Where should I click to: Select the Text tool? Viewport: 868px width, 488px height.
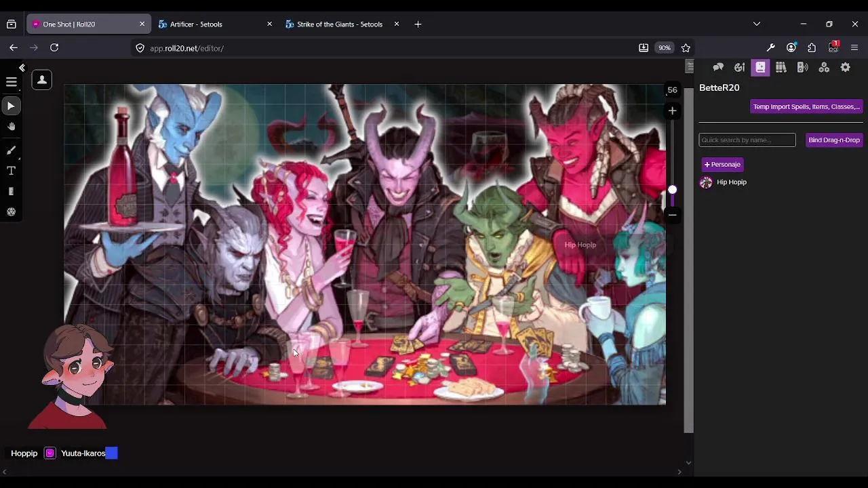[12, 171]
